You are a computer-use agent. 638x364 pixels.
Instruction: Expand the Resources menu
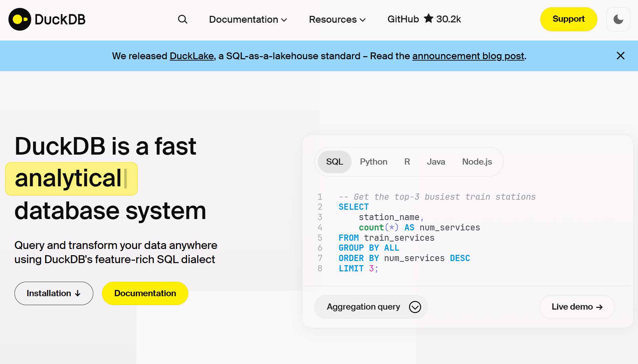(x=337, y=19)
